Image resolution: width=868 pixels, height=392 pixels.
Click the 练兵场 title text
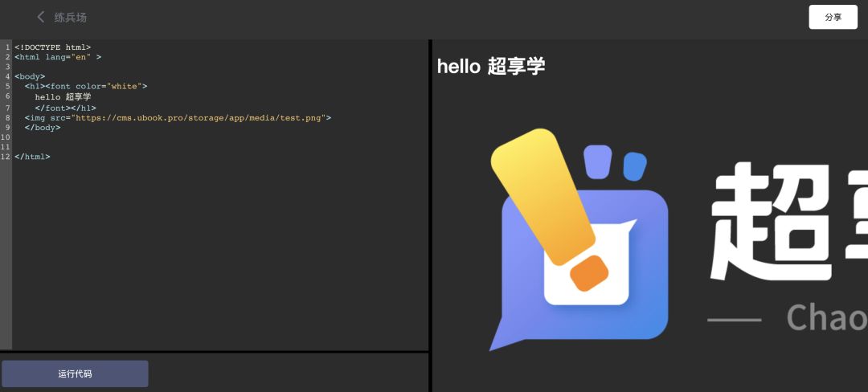(x=70, y=17)
